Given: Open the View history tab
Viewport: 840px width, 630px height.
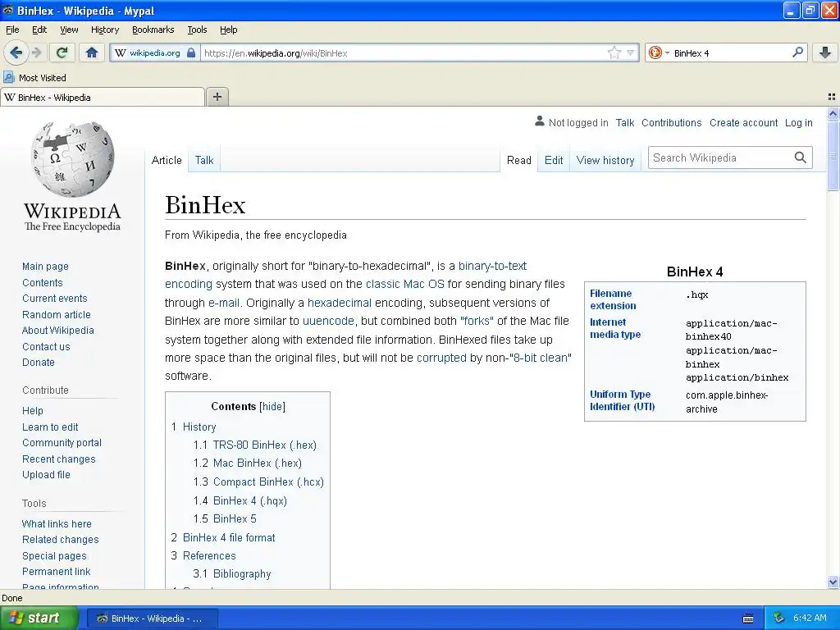Looking at the screenshot, I should point(605,160).
